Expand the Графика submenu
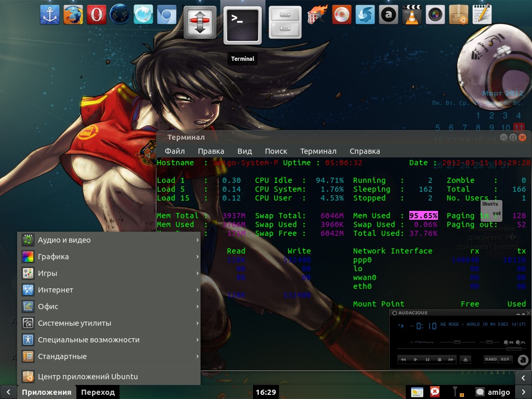Image resolution: width=532 pixels, height=399 pixels. 109,257
